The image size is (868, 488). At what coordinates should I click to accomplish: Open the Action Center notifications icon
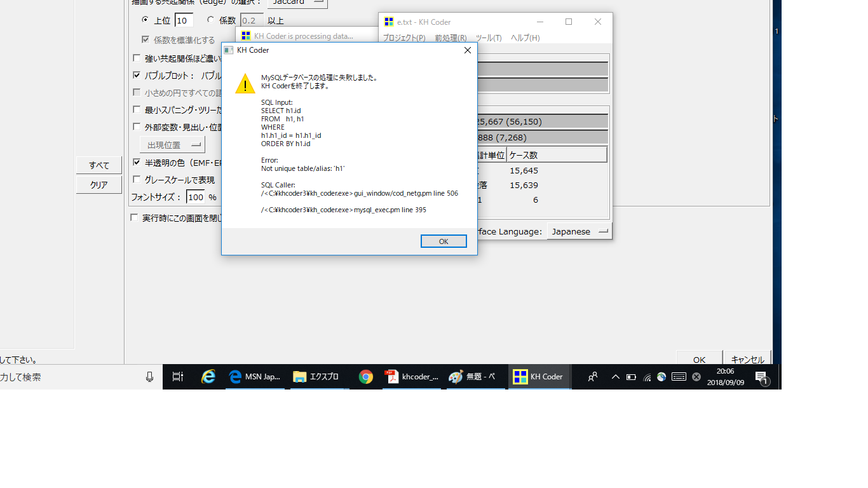pos(761,377)
